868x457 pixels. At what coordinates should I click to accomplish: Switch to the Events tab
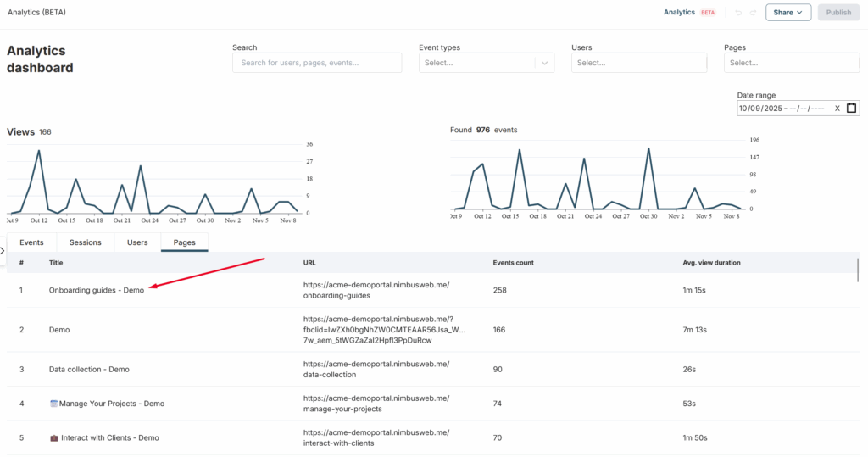pos(31,242)
